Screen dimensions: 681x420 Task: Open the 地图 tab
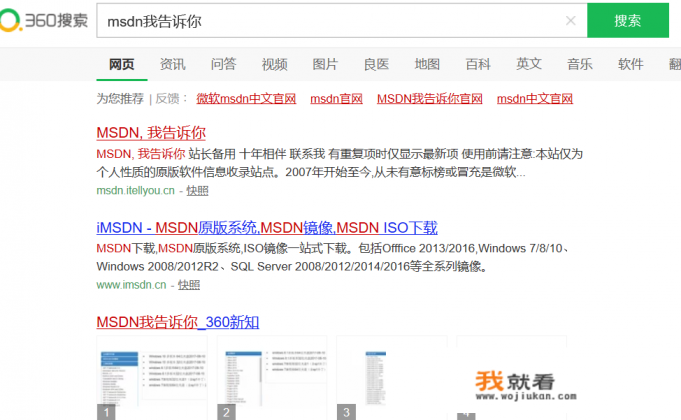pos(427,64)
